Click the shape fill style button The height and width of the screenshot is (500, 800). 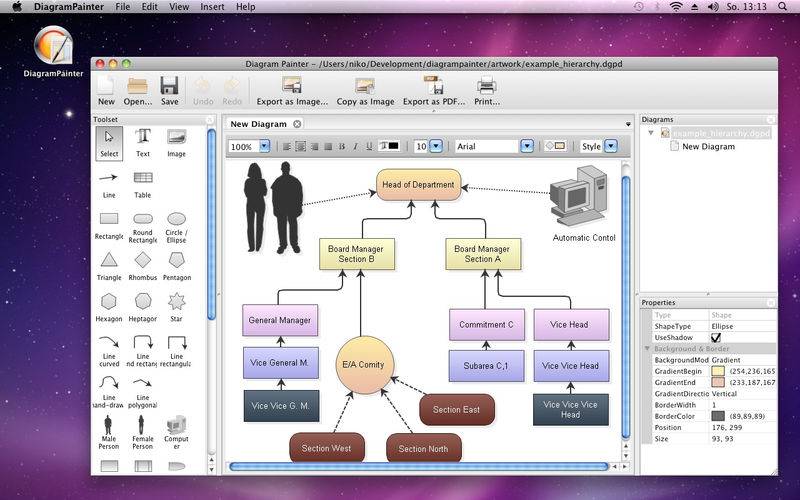(x=555, y=146)
